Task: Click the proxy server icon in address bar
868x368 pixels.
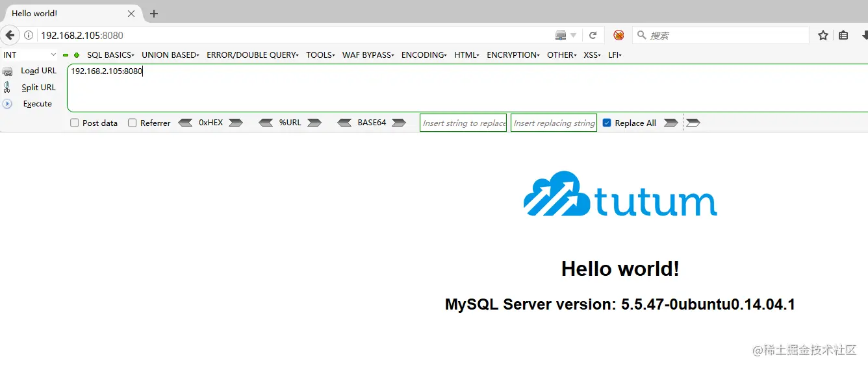Action: [561, 35]
